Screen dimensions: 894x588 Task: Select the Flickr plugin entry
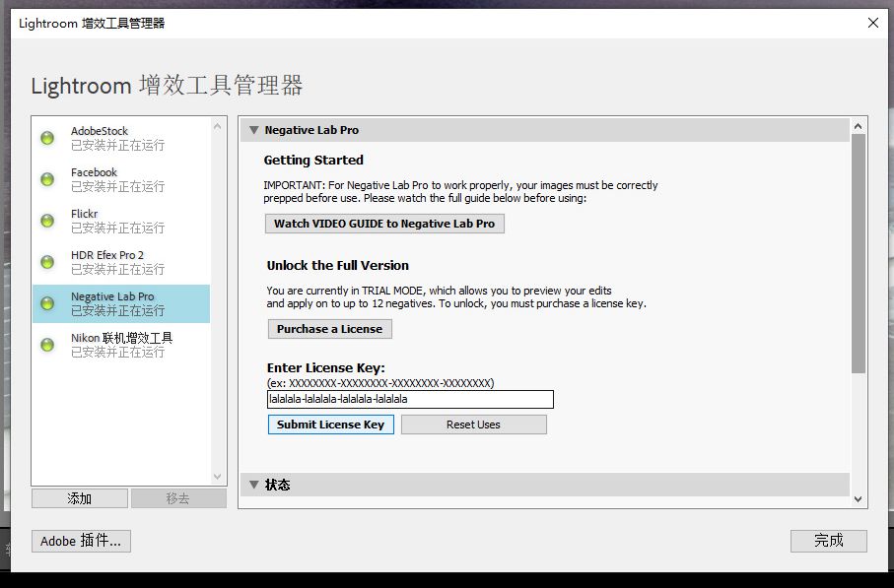(121, 221)
